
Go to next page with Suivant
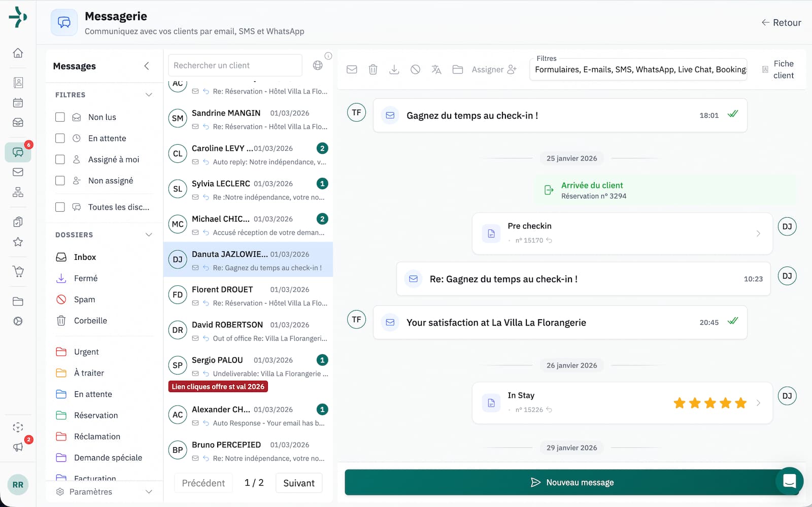[x=299, y=483]
